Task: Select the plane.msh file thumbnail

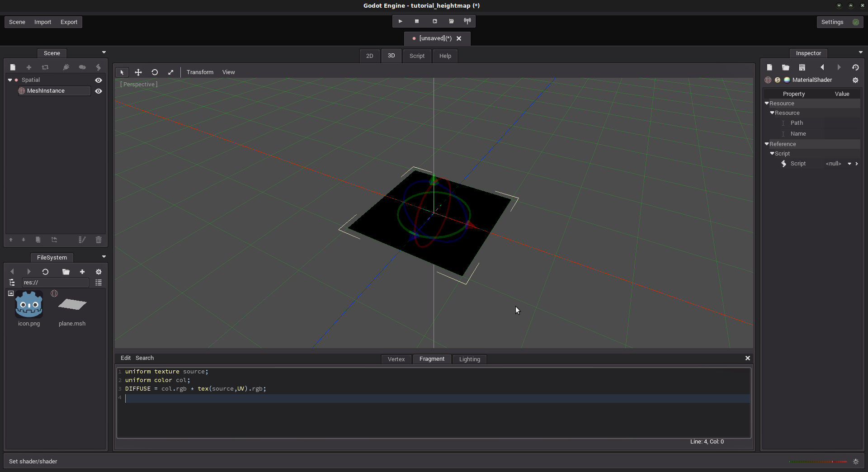Action: [72, 305]
